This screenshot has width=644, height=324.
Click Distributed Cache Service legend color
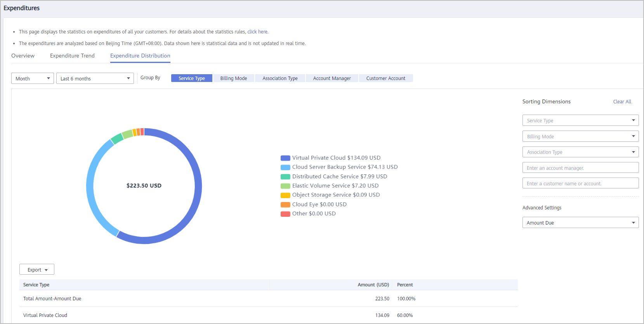285,177
